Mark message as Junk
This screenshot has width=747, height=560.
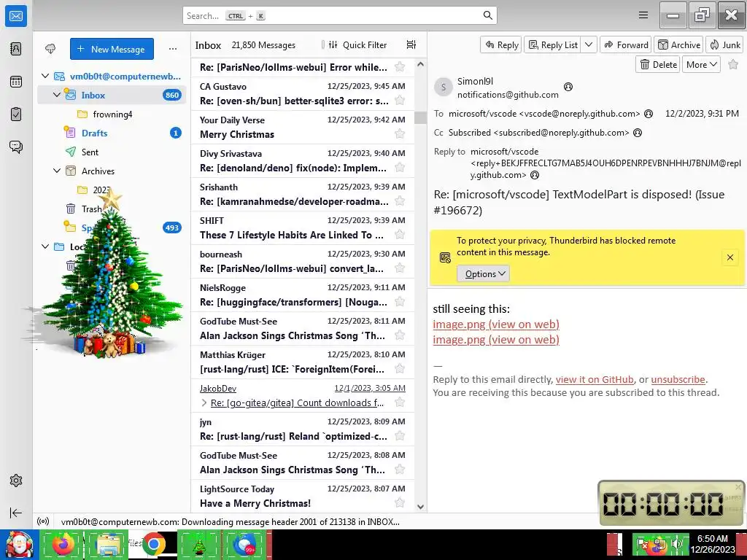(x=724, y=44)
